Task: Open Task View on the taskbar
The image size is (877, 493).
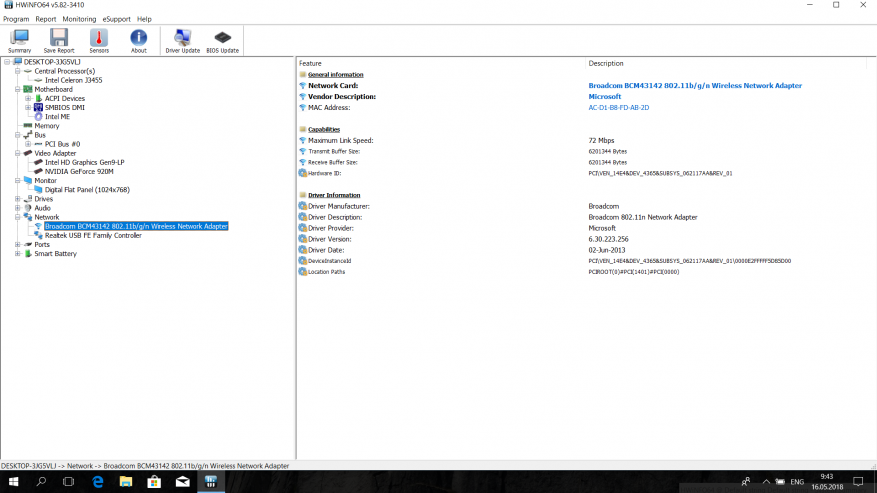Action: point(68,482)
